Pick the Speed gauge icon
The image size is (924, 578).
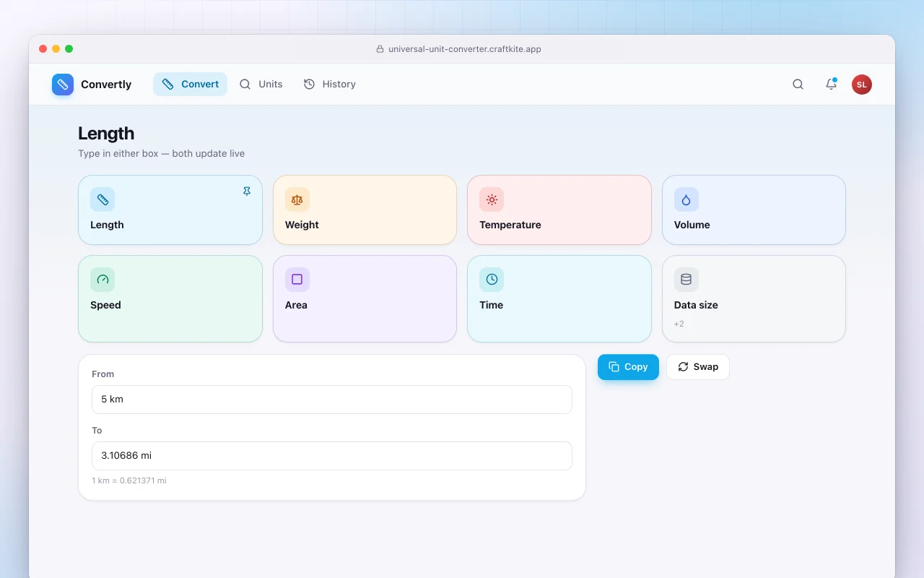click(103, 280)
